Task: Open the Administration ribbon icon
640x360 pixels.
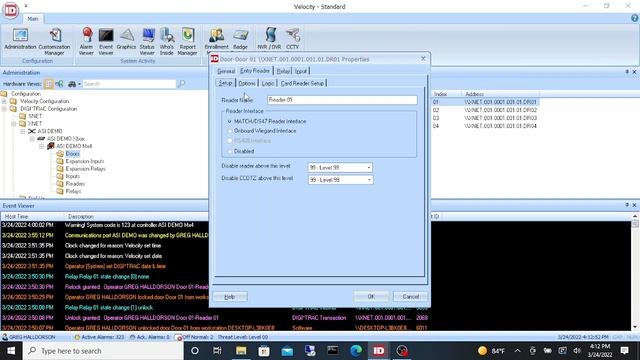Action: pyautogui.click(x=20, y=39)
